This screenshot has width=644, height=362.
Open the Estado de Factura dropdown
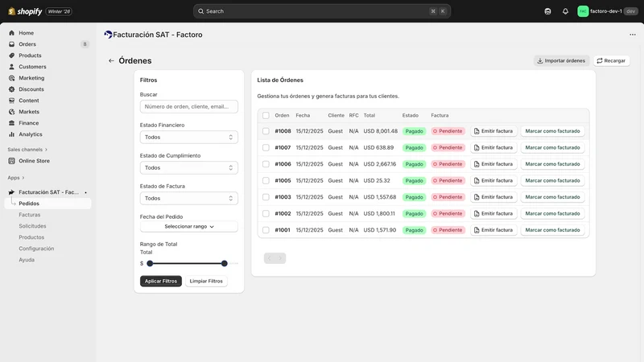coord(189,198)
